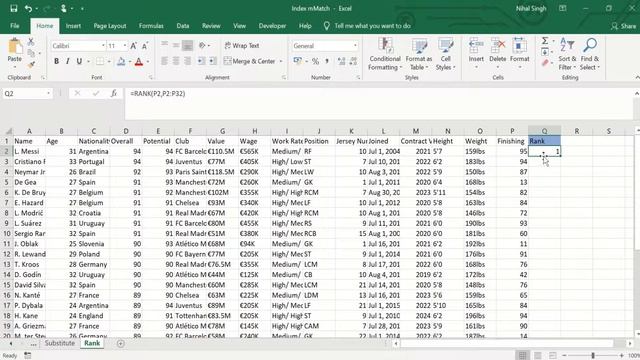Click the Increase Decimal icon
Image resolution: width=640 pixels, height=360 pixels.
point(341,61)
